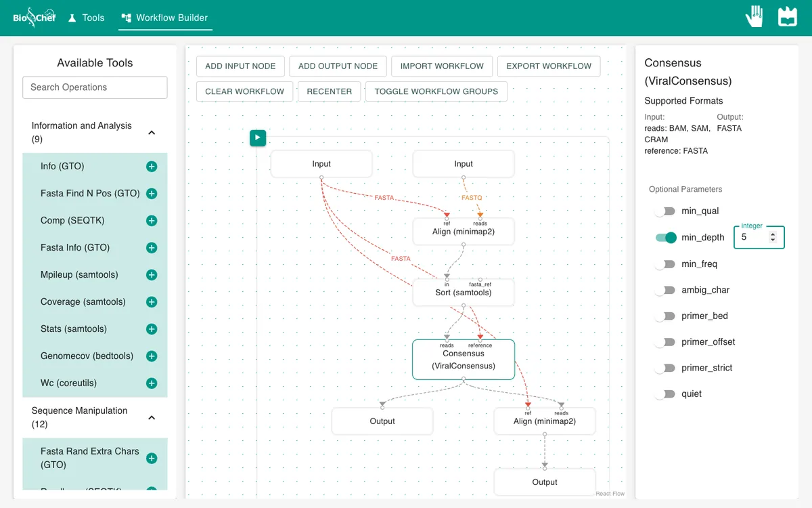Select the upper Align (minimap2) node

464,232
